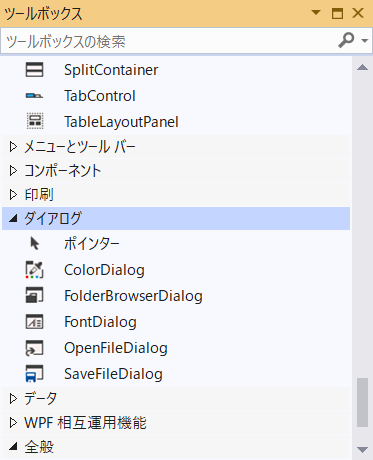Select the SplitContainer icon
373x460 pixels.
(x=34, y=70)
